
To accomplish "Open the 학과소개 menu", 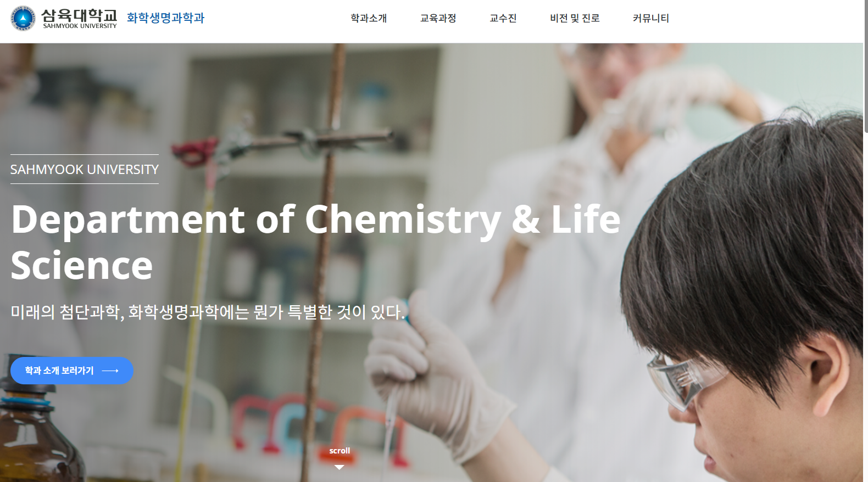I will (369, 18).
